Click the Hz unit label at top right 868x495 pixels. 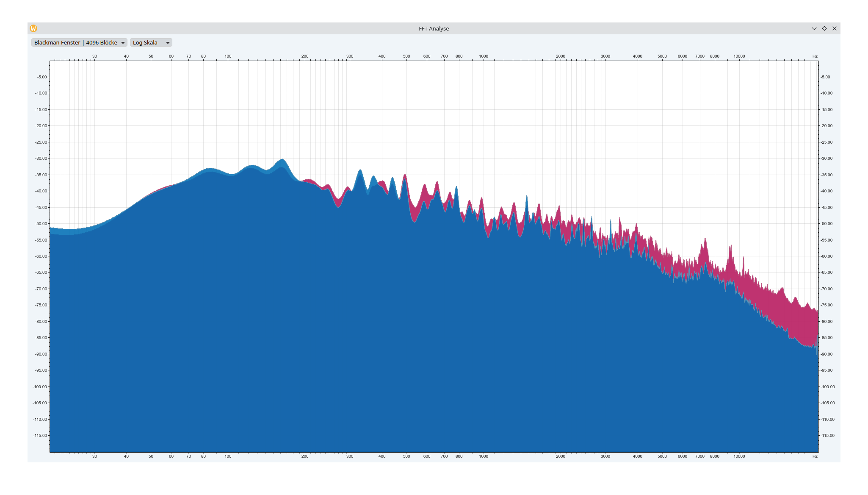815,56
